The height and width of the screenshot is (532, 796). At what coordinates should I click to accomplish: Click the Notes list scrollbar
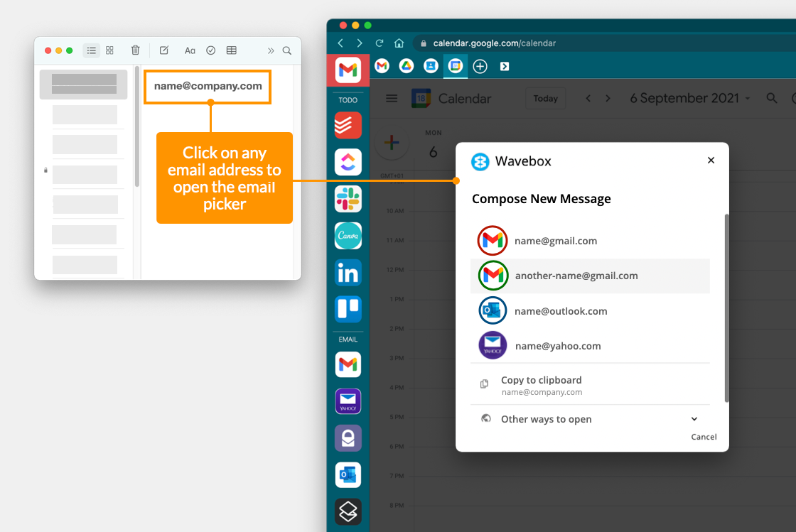(x=137, y=127)
